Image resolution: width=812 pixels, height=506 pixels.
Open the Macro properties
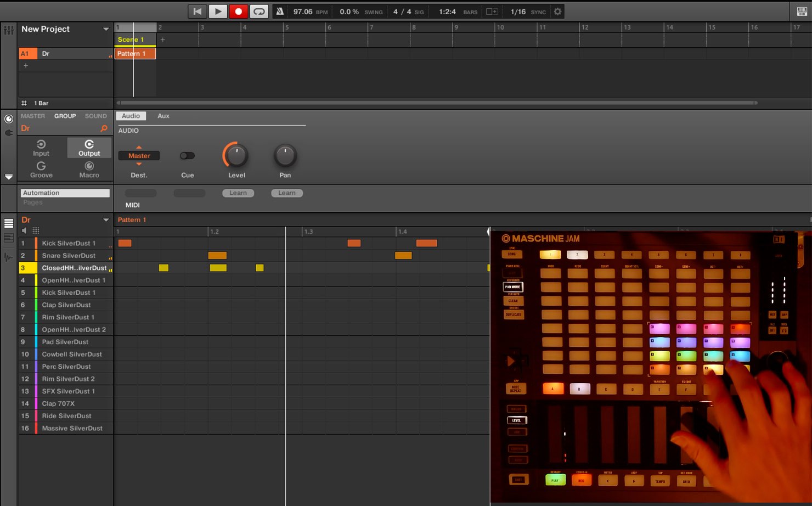(x=89, y=170)
